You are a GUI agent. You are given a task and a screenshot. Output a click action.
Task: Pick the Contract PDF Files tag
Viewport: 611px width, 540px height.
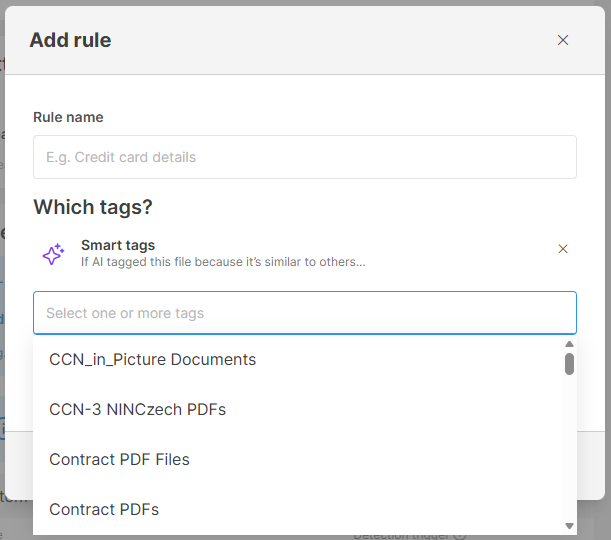(x=120, y=460)
